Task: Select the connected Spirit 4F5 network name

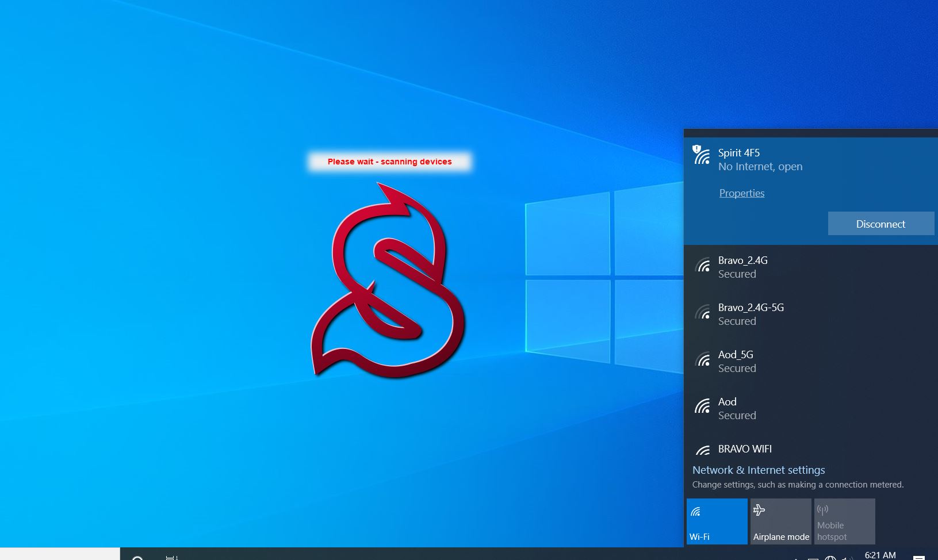Action: pos(738,153)
